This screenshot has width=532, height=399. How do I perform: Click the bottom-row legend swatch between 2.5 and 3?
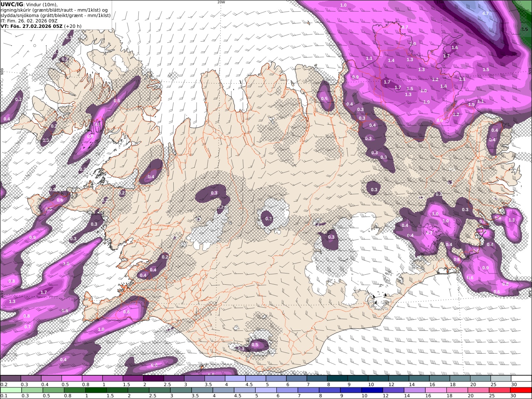click(x=160, y=390)
